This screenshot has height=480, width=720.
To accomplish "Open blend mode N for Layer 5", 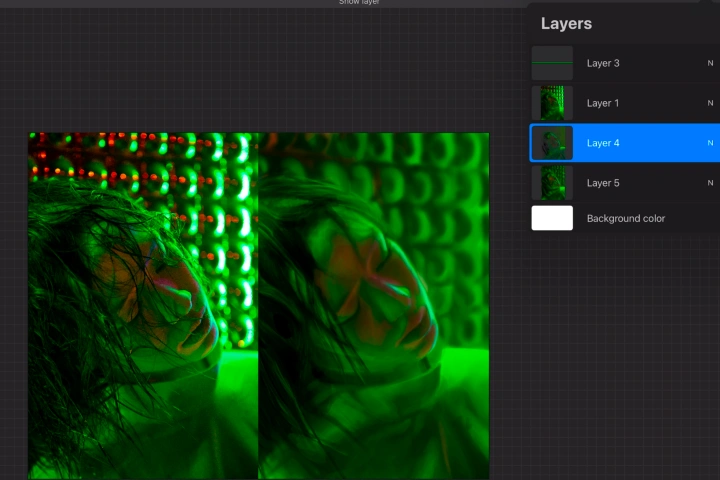I will tap(710, 183).
